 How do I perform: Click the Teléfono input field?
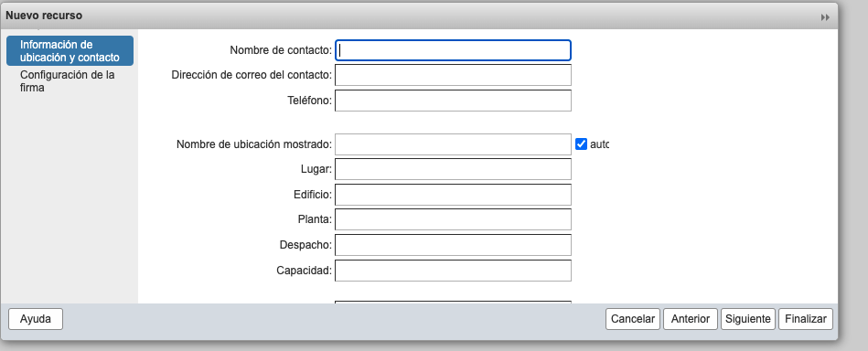[x=453, y=101]
